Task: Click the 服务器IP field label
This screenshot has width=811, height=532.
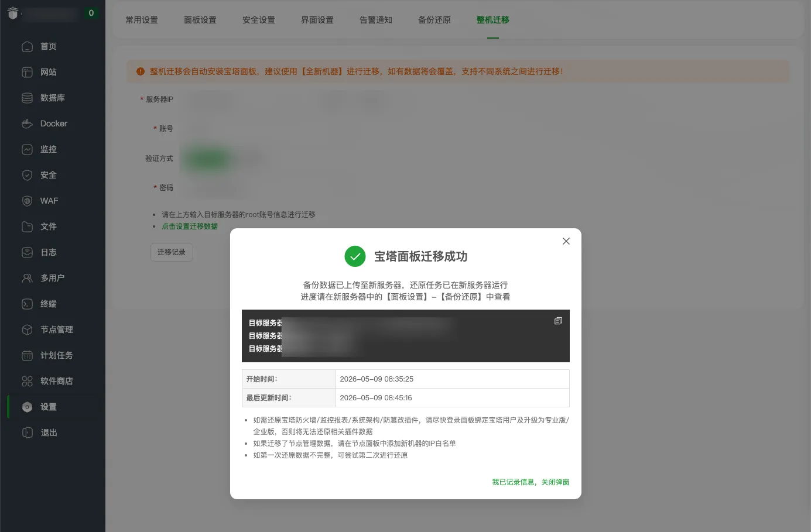Action: click(159, 99)
